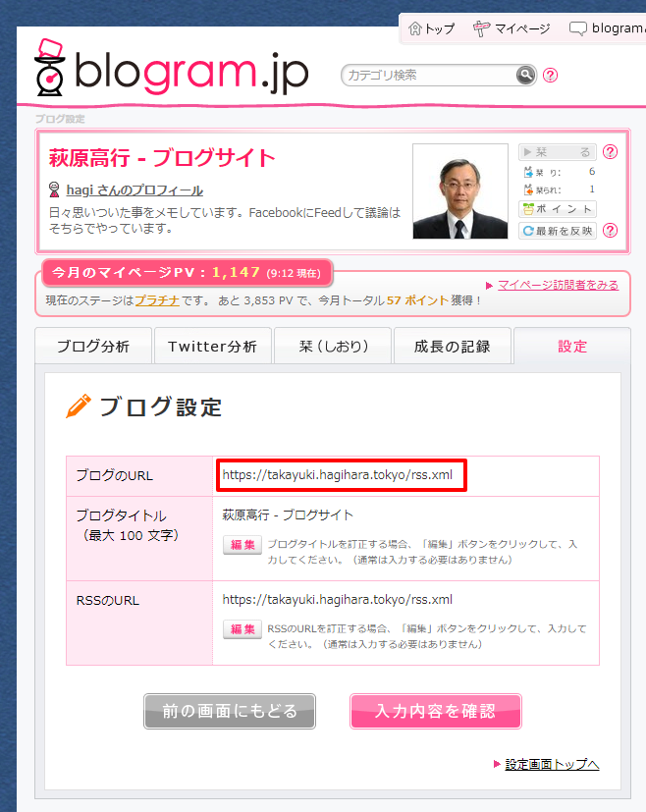This screenshot has height=812, width=646.
Task: Open help icon next to category search
Action: tap(550, 75)
